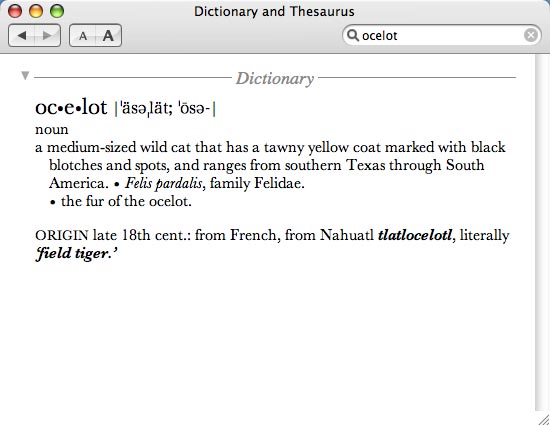550x426 pixels.
Task: Open search options via magnifying glass icon
Action: coord(353,35)
